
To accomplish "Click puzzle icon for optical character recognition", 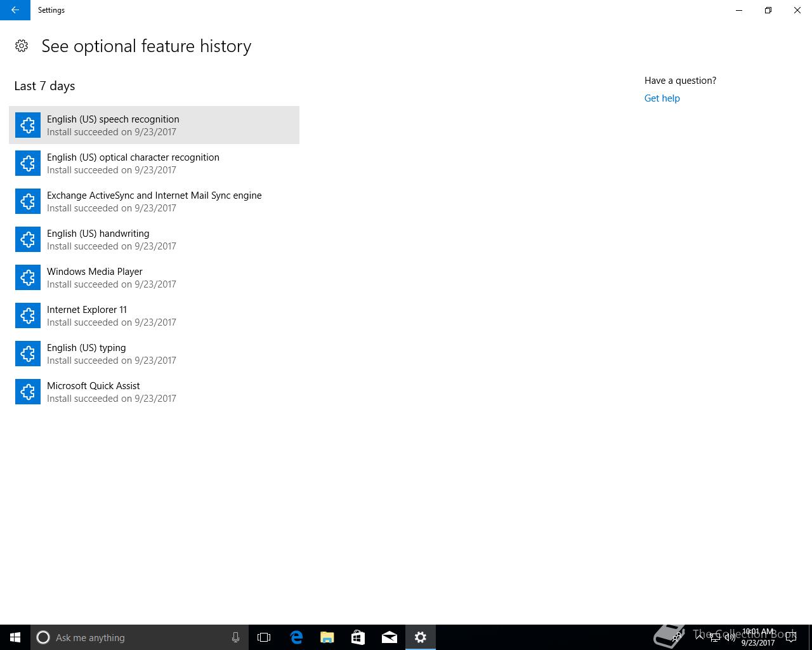I will pyautogui.click(x=28, y=163).
